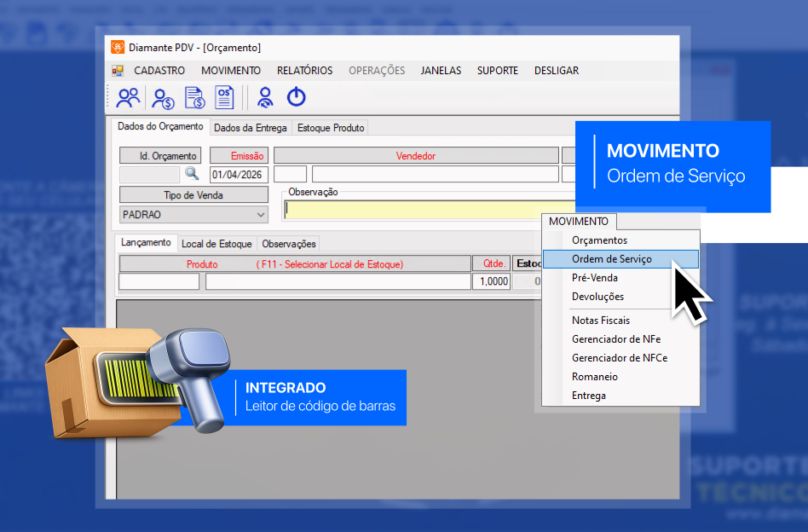Open the OS service order toolbar icon
The width and height of the screenshot is (808, 532).
(224, 97)
